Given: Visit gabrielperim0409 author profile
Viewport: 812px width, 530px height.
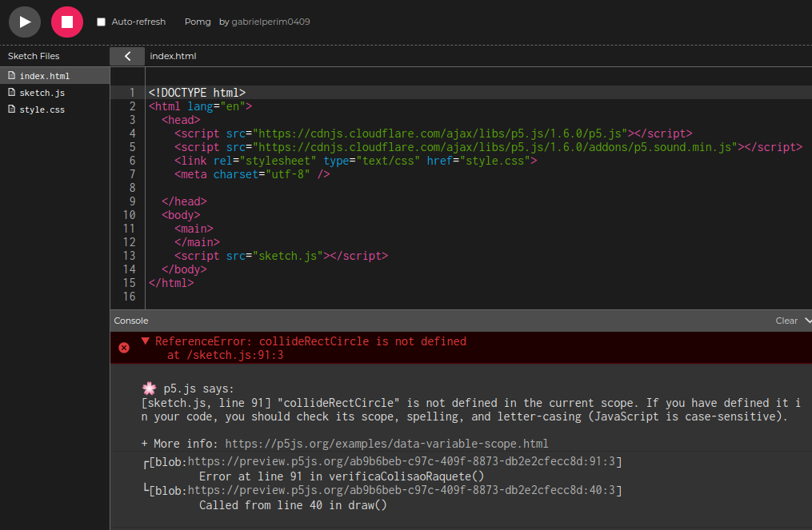Looking at the screenshot, I should 270,22.
